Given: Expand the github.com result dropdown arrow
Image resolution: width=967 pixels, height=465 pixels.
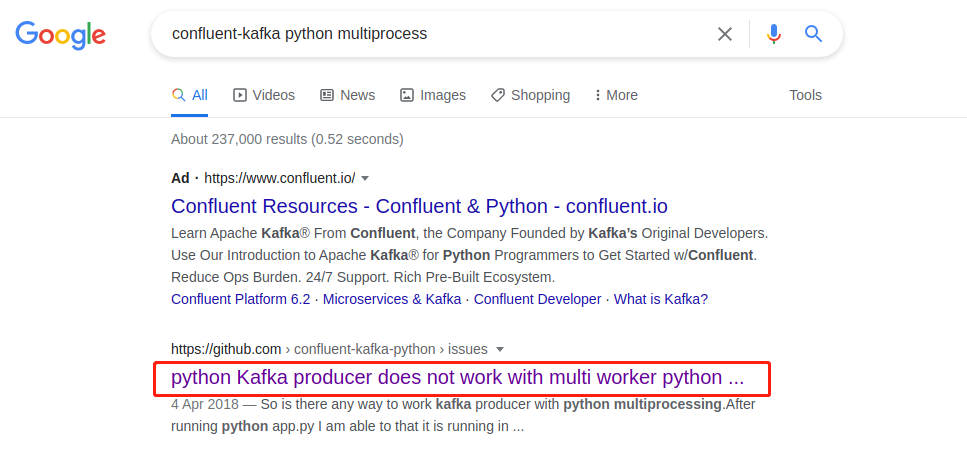Looking at the screenshot, I should [500, 350].
